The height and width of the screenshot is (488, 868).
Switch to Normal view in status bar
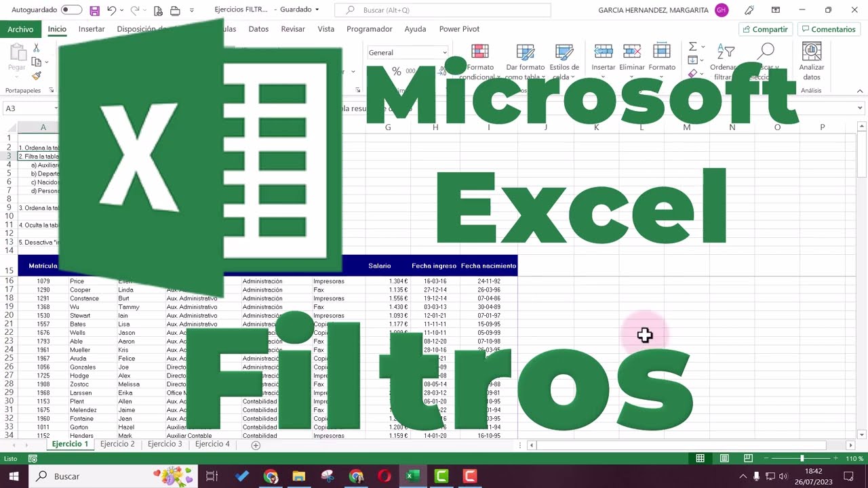(x=701, y=459)
